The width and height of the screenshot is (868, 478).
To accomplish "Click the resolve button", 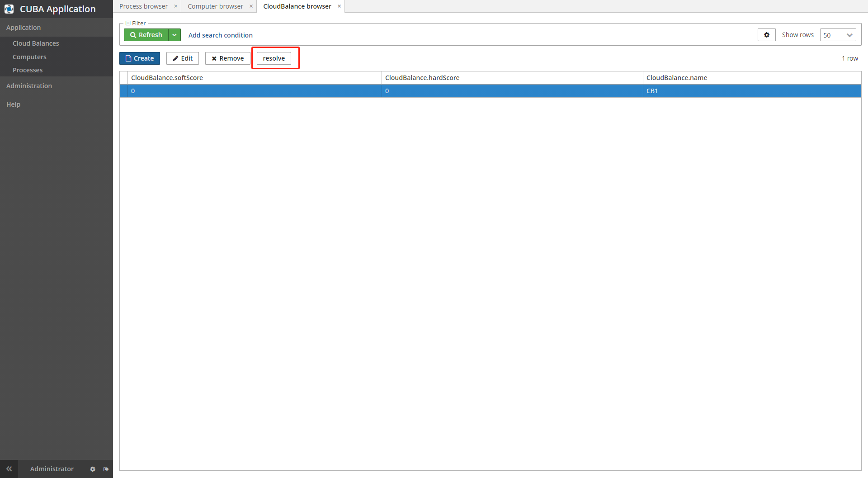I will 274,58.
